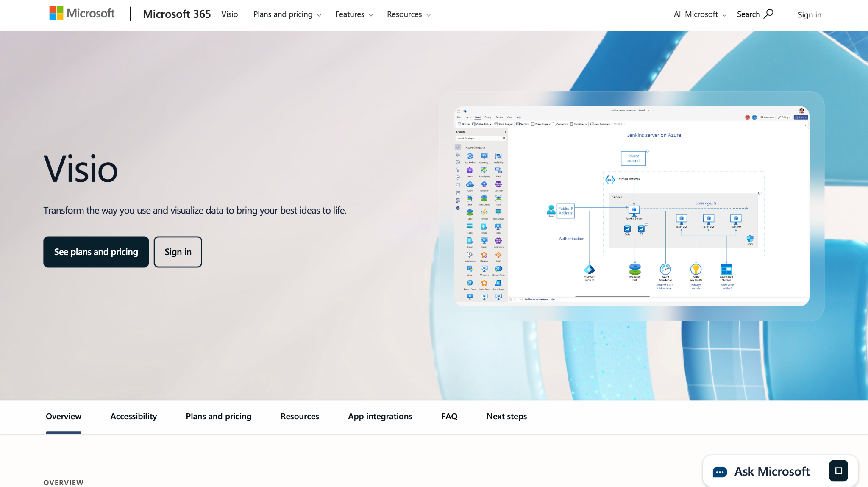Viewport: 868px width, 487px height.
Task: Switch to the Design ribbon tab
Action: 489,117
